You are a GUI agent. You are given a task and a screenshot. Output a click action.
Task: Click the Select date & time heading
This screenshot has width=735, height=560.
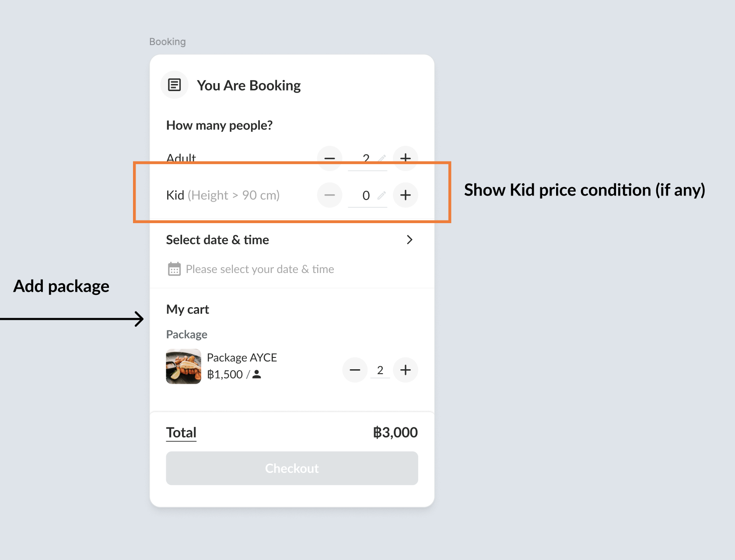217,240
